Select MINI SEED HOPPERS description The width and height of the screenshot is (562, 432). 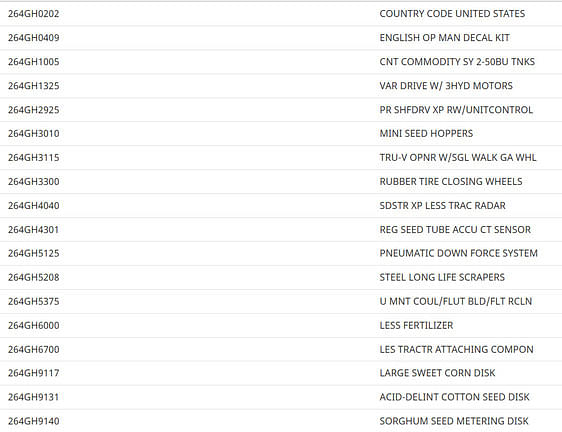426,133
